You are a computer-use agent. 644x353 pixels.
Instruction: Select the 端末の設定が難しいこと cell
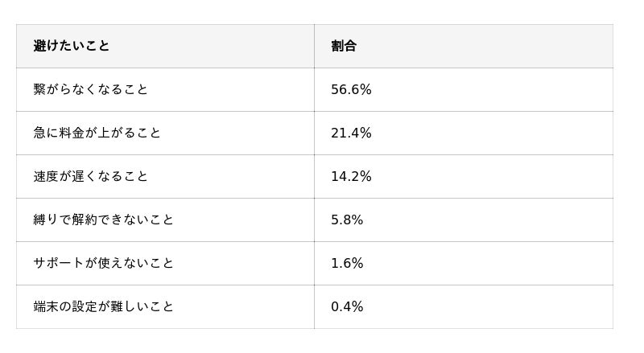pyautogui.click(x=104, y=306)
